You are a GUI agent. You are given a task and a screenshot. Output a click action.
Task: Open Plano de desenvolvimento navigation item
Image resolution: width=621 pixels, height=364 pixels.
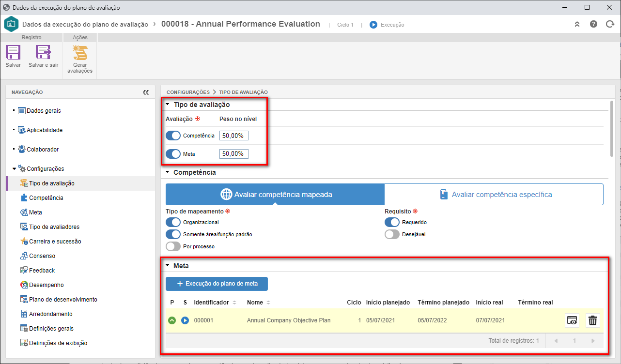(x=63, y=300)
